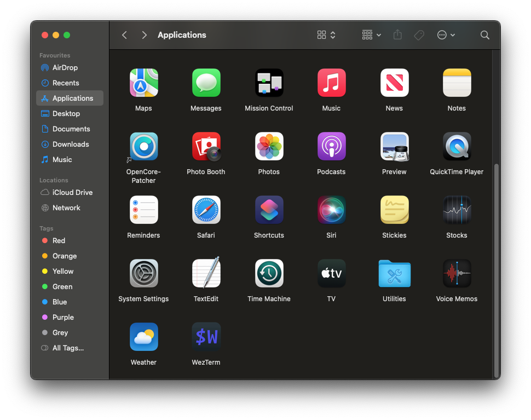Open the Safari app icon
This screenshot has width=531, height=420.
click(206, 209)
